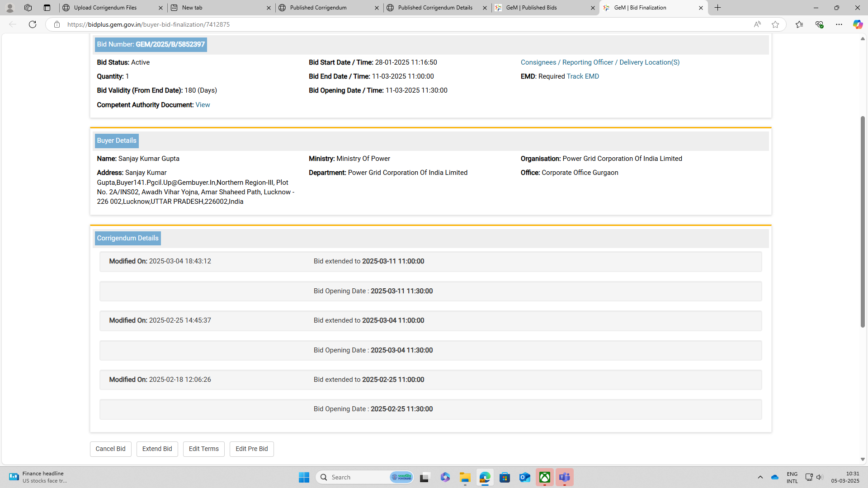The height and width of the screenshot is (488, 868).
Task: Close the GeM Published Bids tab
Action: [593, 8]
